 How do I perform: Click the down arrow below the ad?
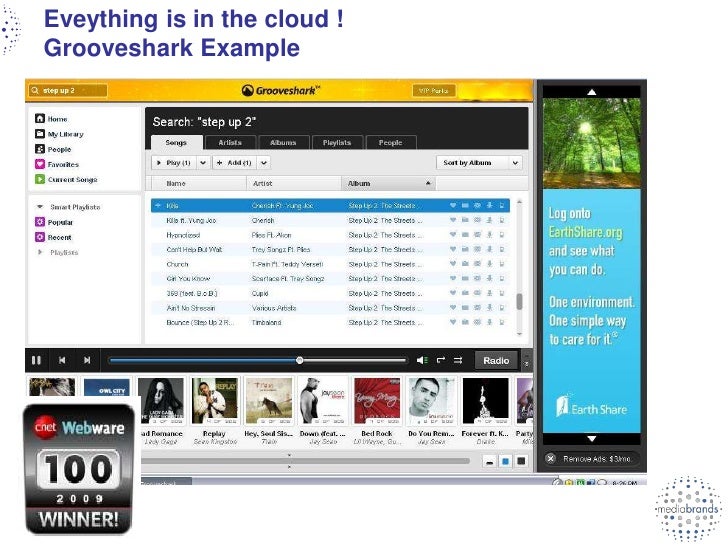pyautogui.click(x=592, y=439)
